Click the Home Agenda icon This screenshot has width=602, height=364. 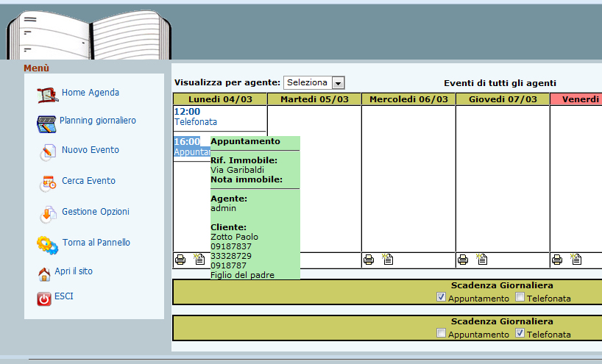pos(48,94)
